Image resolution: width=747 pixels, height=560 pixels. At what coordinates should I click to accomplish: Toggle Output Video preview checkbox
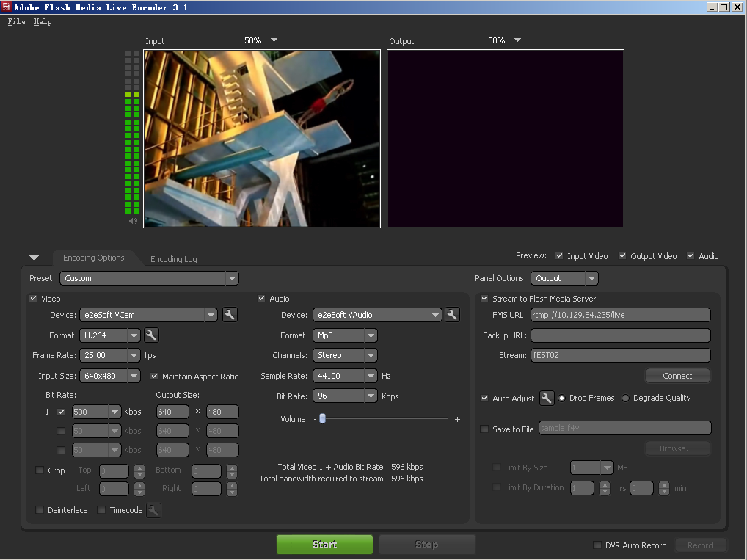coord(622,256)
